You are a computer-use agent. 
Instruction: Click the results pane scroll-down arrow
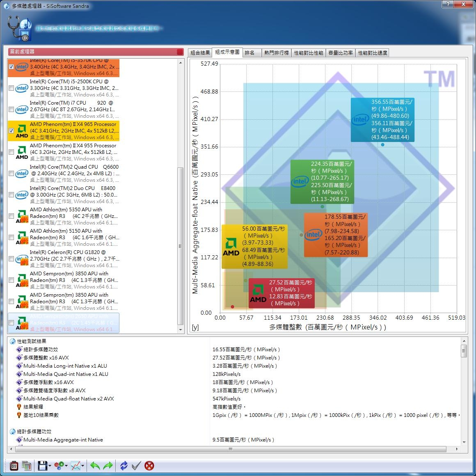[x=464, y=442]
